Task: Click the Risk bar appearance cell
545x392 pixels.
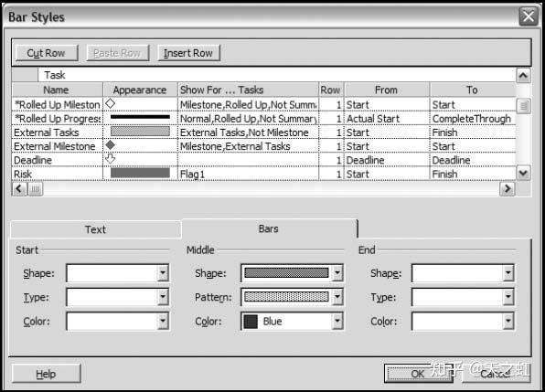Action: pyautogui.click(x=141, y=173)
